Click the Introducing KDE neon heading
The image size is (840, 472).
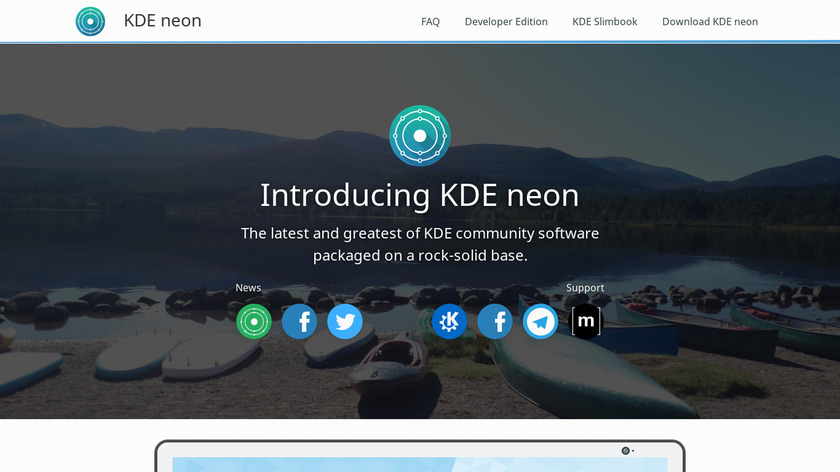pyautogui.click(x=419, y=195)
